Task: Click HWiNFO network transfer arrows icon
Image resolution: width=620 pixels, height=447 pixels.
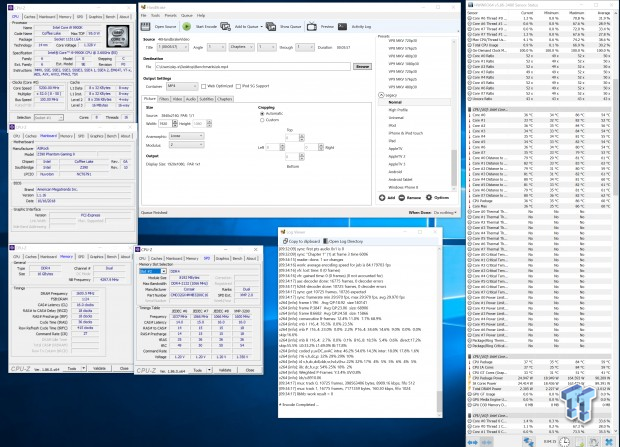Action: point(528,442)
